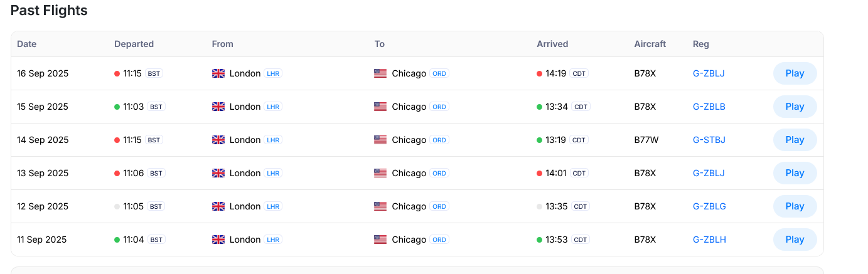Viewport: 868px width, 274px height.
Task: Click the Aircraft column header
Action: pos(650,44)
